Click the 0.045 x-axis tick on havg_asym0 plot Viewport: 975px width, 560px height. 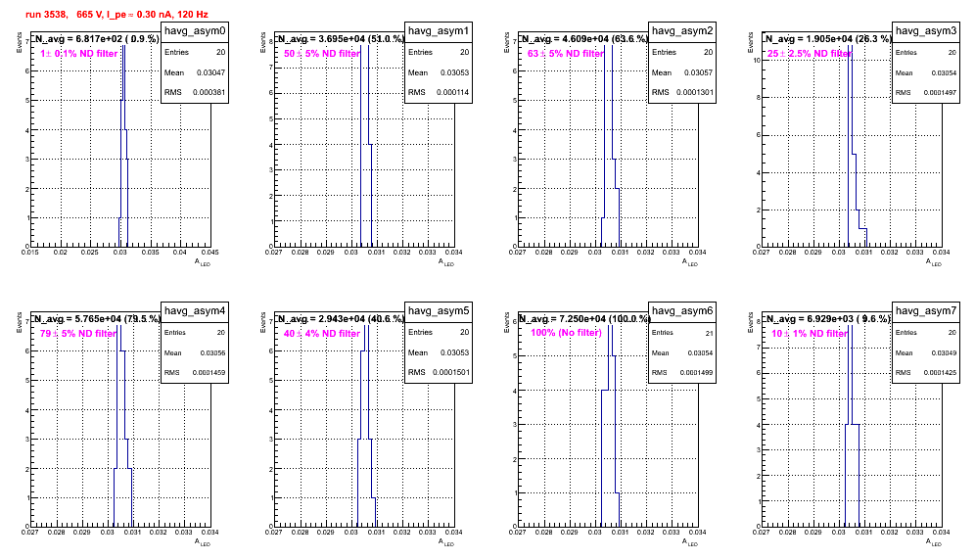click(x=210, y=252)
